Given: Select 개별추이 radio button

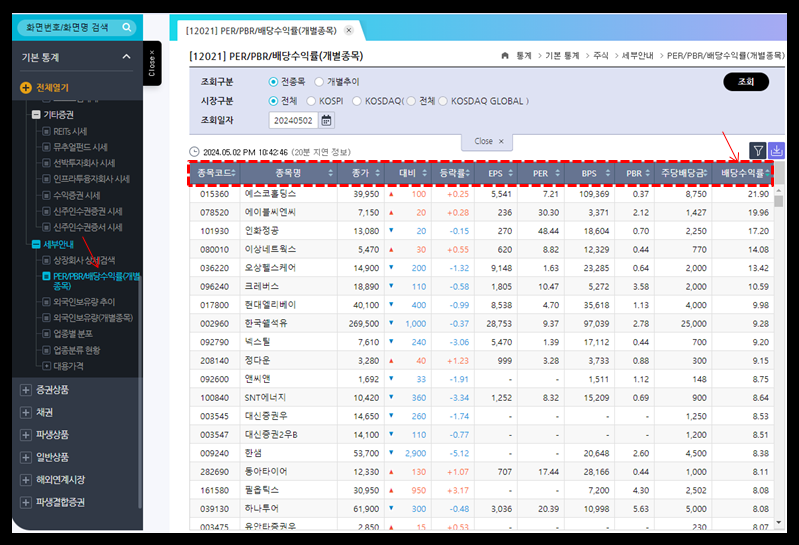Looking at the screenshot, I should pos(319,81).
